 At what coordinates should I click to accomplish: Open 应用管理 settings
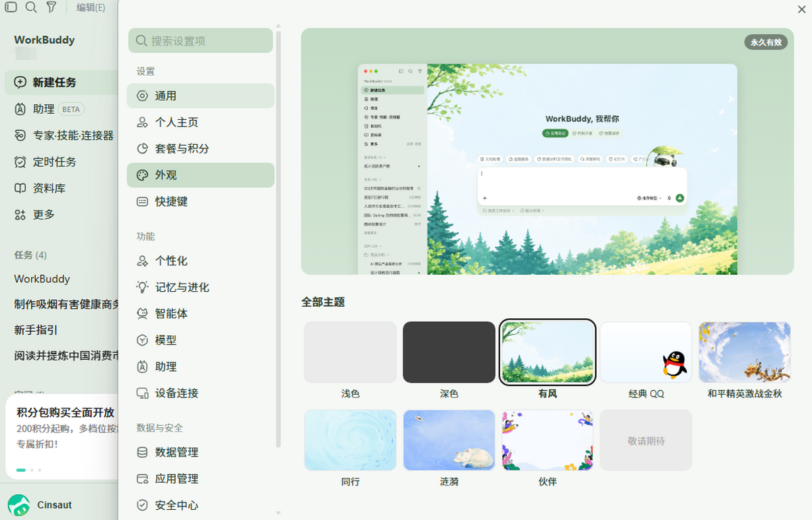click(x=201, y=479)
